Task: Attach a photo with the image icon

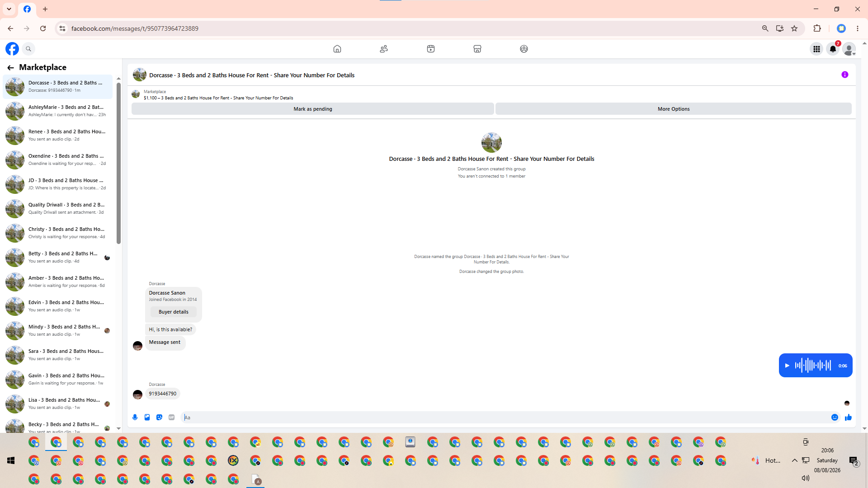Action: (x=147, y=418)
